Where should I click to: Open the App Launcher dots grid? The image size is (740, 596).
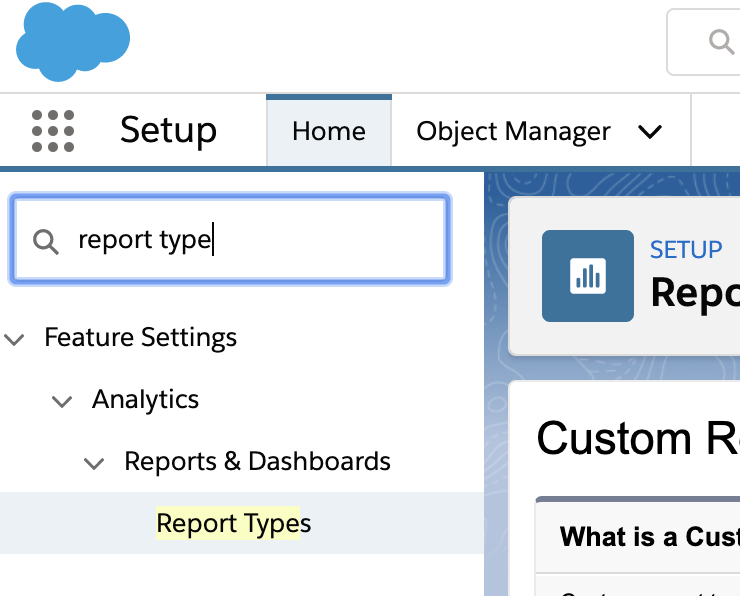tap(53, 131)
